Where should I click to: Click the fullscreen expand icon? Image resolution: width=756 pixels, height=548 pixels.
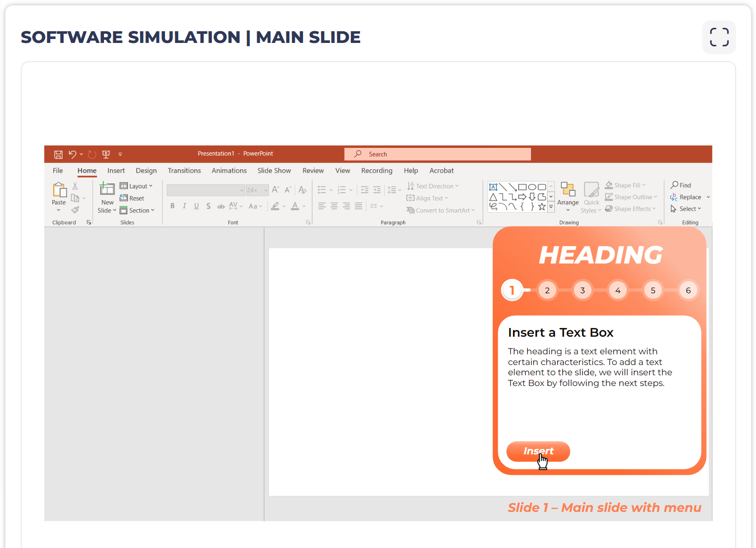click(719, 37)
